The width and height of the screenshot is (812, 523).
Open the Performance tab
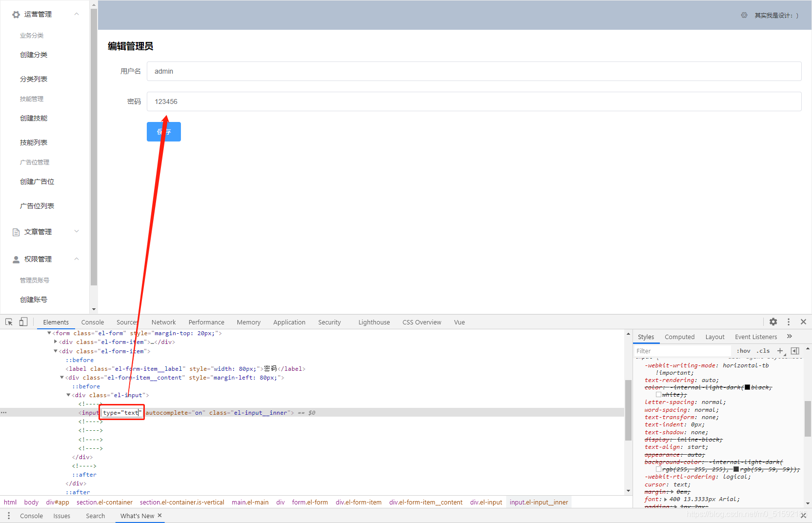[x=206, y=322]
